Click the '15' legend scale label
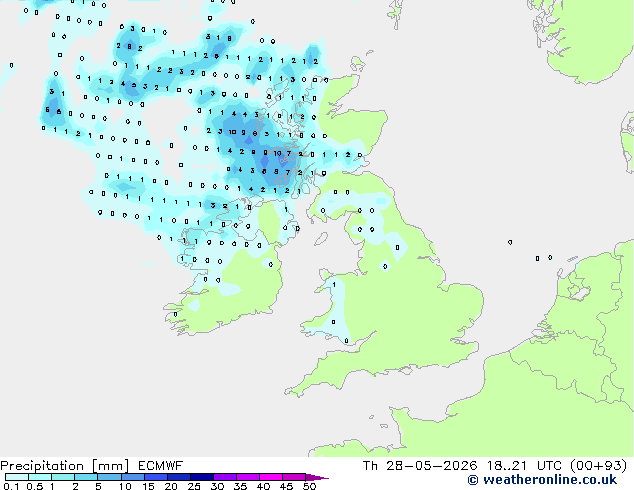This screenshot has height=490, width=634. pos(148,486)
